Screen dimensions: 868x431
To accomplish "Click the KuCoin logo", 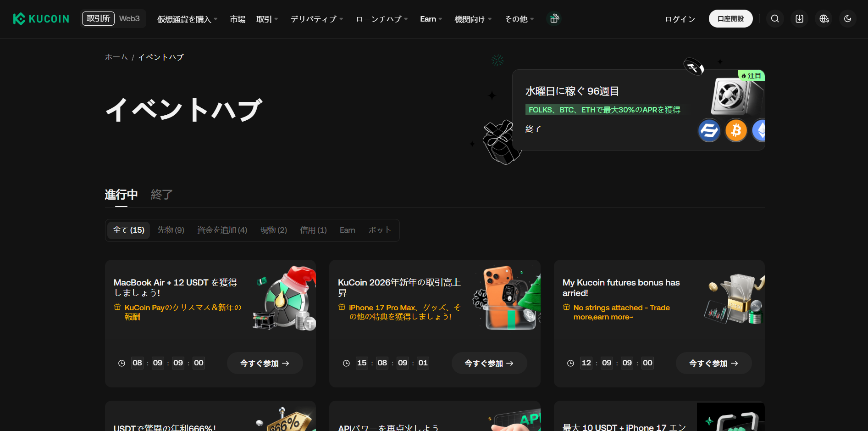I will tap(41, 19).
